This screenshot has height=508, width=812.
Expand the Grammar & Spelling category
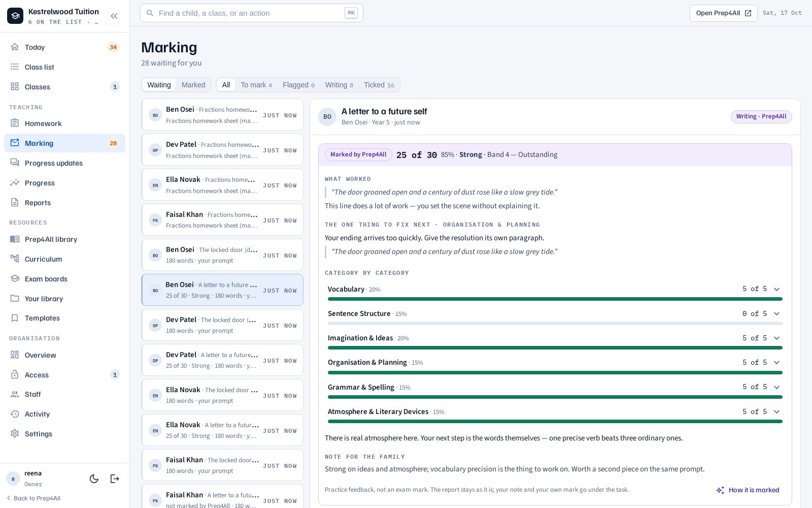coord(776,387)
